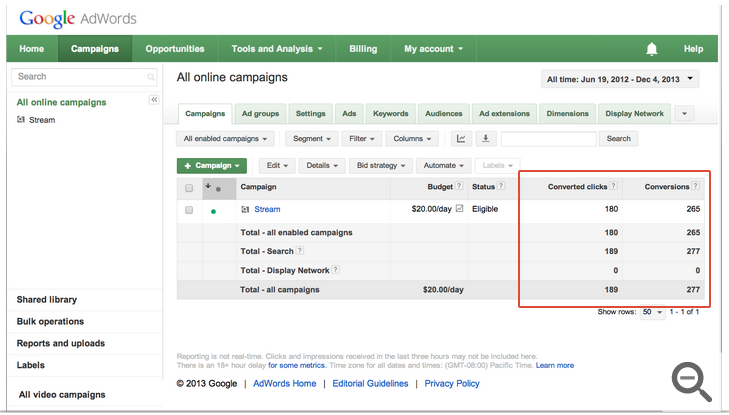Open the Opportunities tab

tap(175, 49)
